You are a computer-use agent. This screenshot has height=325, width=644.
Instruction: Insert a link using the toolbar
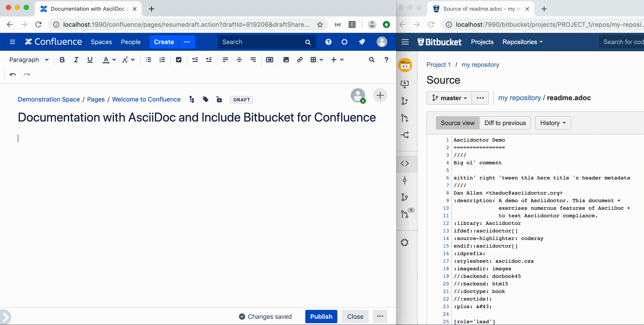[299, 60]
